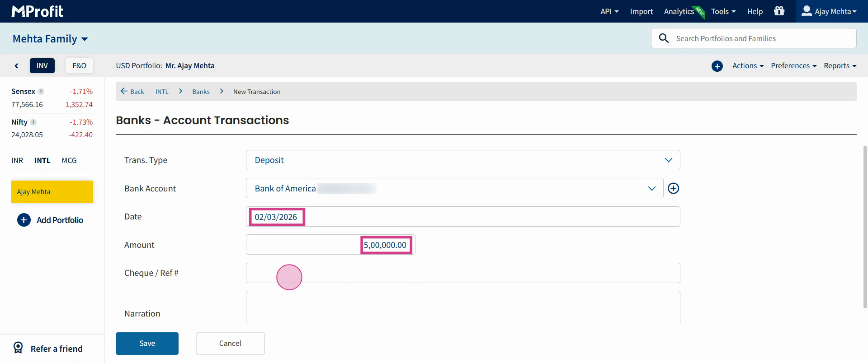The image size is (868, 363).
Task: Click the gift box icon in header
Action: point(779,11)
